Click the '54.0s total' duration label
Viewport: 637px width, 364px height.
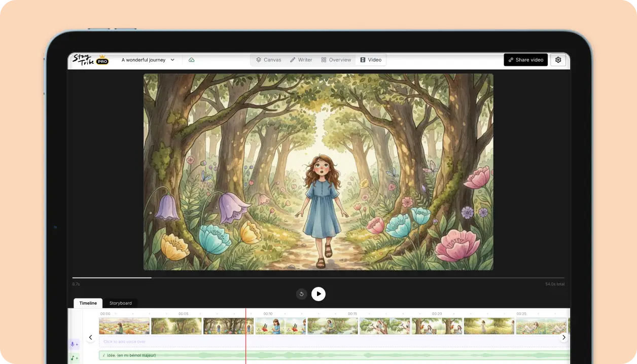(x=555, y=284)
